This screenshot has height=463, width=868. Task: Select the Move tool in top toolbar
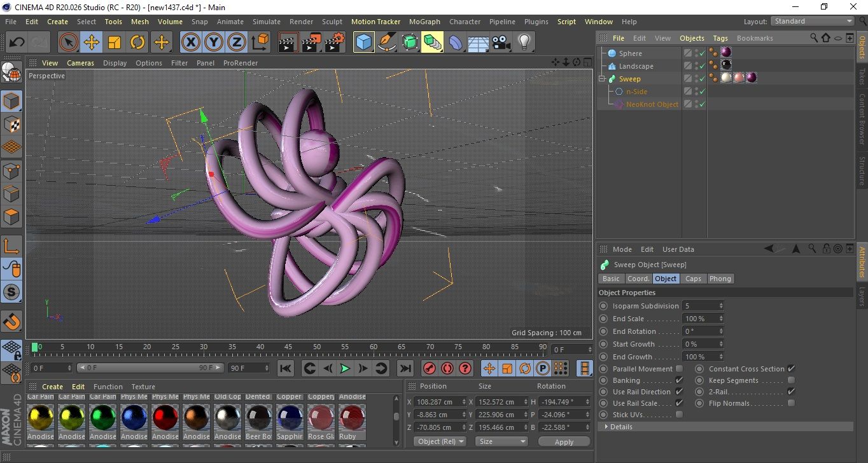pyautogui.click(x=92, y=43)
